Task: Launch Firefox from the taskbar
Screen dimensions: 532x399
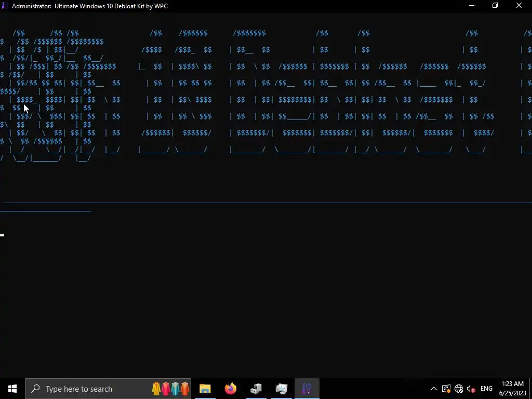Action: point(231,389)
